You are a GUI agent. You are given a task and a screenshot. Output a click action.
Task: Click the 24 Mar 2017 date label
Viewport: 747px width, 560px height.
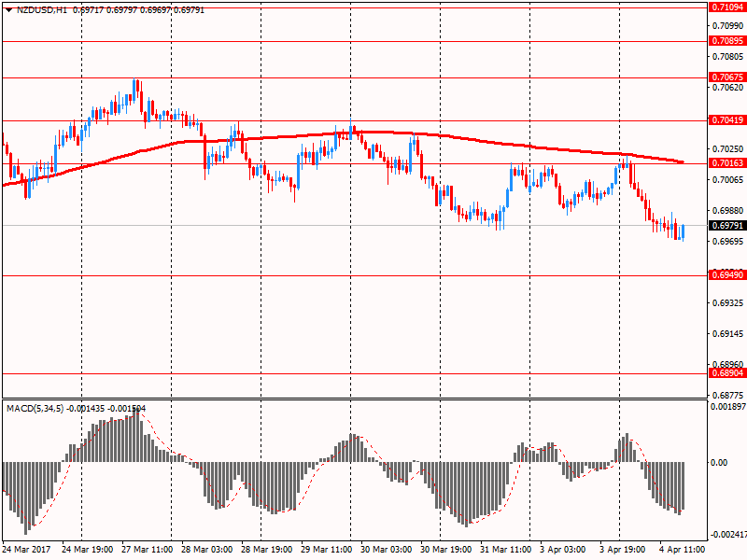pyautogui.click(x=27, y=550)
